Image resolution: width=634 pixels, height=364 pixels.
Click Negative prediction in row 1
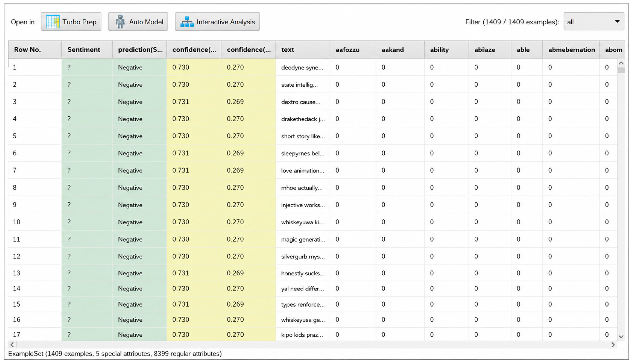[140, 67]
